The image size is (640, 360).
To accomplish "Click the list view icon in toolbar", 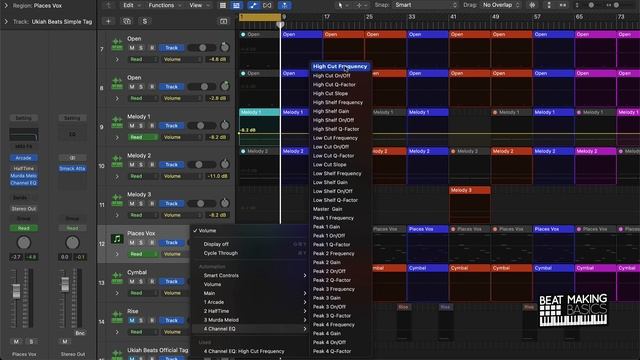I will pos(222,5).
